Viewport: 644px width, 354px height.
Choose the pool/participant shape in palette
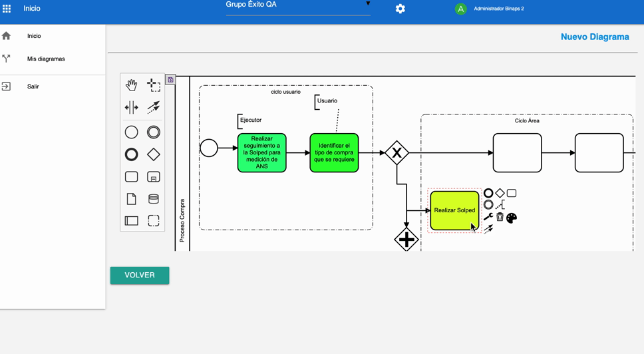coord(132,221)
